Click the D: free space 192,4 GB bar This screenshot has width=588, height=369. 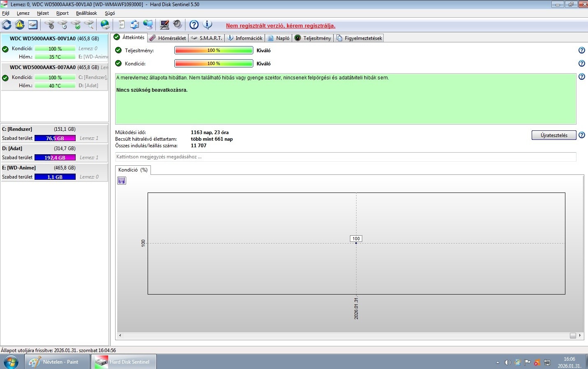pyautogui.click(x=55, y=158)
